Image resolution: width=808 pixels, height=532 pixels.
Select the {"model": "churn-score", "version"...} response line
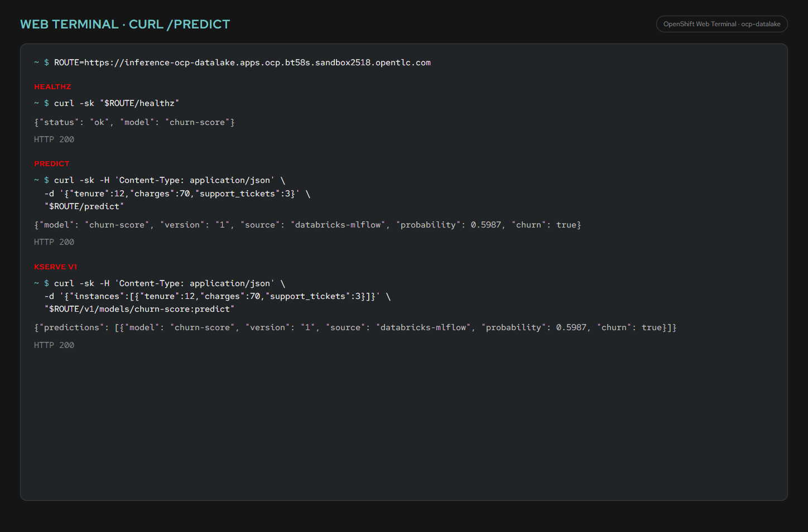click(x=307, y=225)
